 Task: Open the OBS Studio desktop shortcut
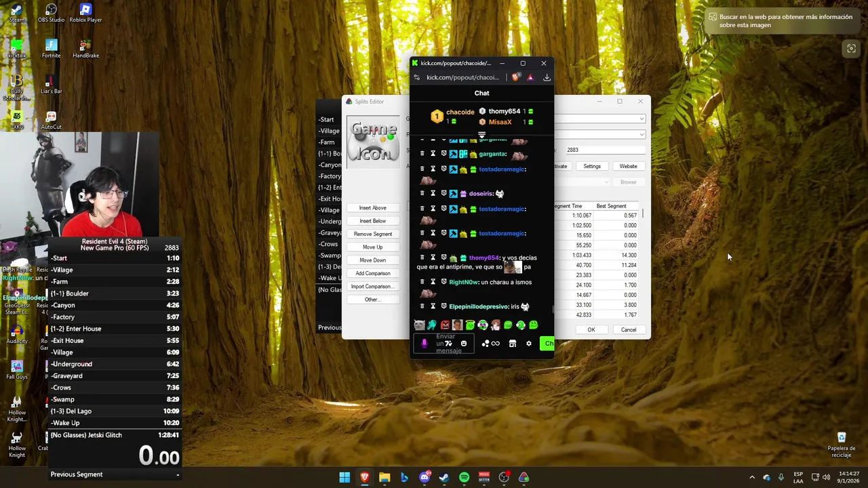pos(51,13)
